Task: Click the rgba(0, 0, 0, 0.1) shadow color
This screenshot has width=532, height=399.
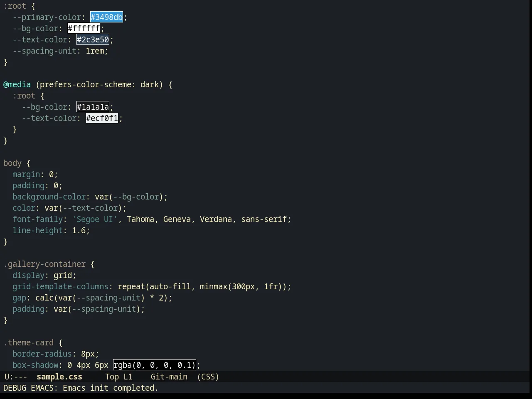Action: coord(155,365)
